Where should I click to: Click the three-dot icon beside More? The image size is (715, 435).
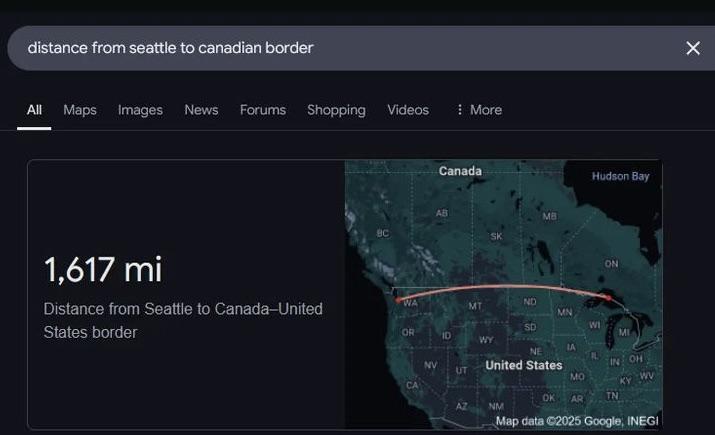click(x=460, y=110)
